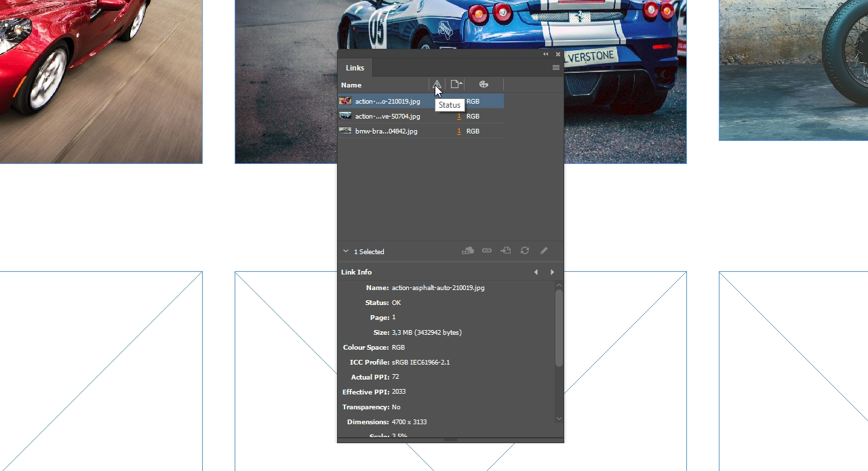Go to page 1 for bmw-bra...04842.jpg
The image size is (868, 471).
point(459,131)
